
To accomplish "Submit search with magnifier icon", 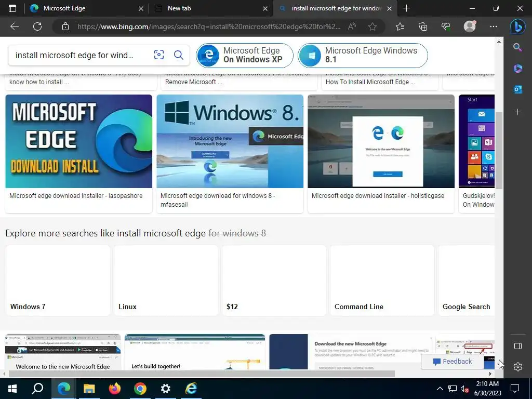I will click(179, 55).
